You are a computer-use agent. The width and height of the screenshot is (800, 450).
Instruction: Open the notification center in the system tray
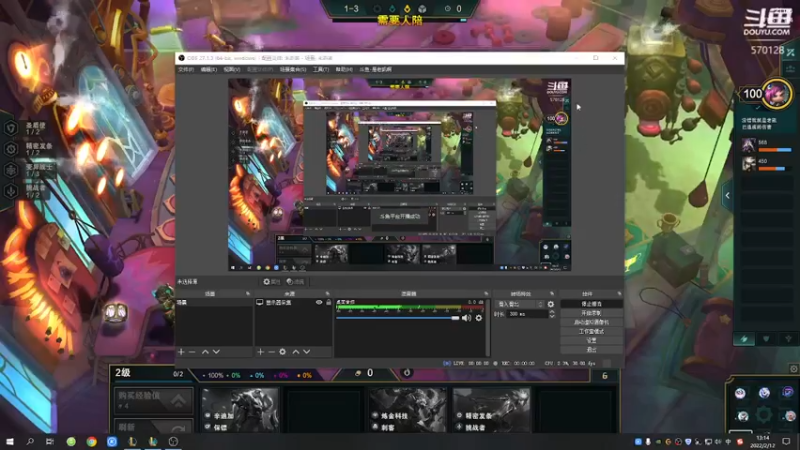click(786, 441)
